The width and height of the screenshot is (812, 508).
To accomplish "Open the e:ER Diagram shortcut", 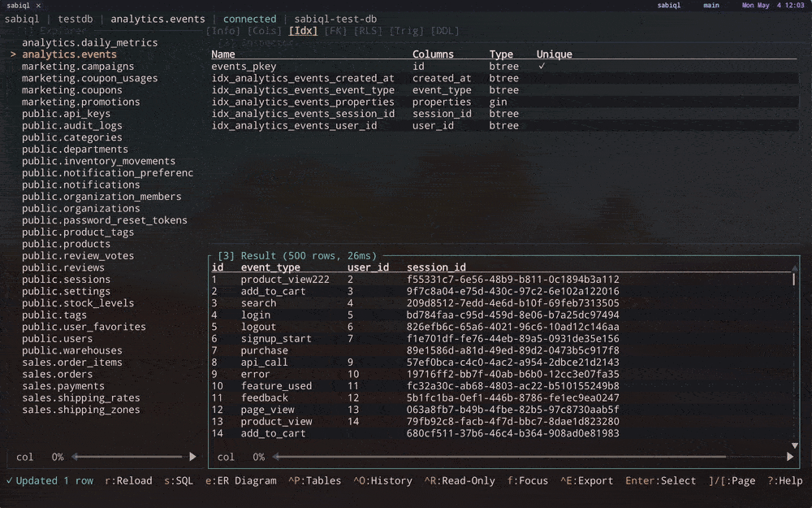I will point(241,480).
